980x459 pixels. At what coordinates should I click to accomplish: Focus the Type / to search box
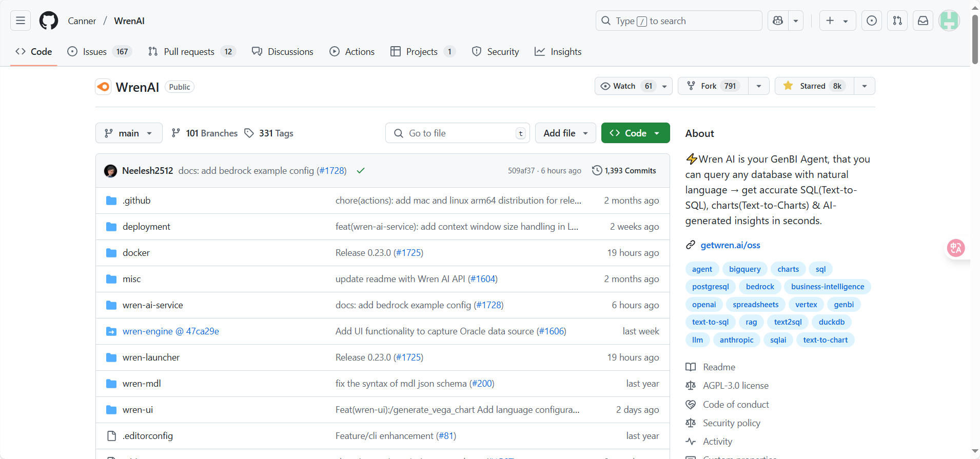(x=679, y=21)
